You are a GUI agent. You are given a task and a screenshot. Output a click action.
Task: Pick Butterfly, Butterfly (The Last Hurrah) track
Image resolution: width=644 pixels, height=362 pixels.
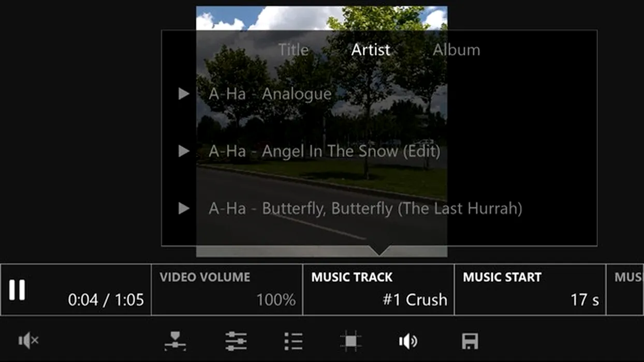coord(365,208)
